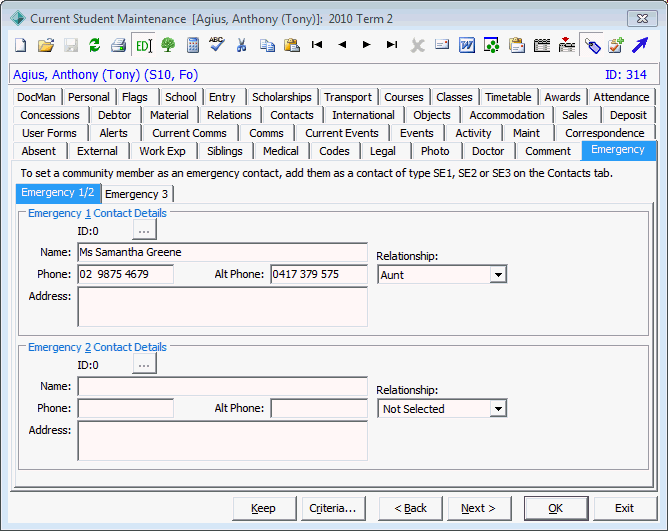This screenshot has width=668, height=531.
Task: Confirm with the OK button
Action: [556, 508]
